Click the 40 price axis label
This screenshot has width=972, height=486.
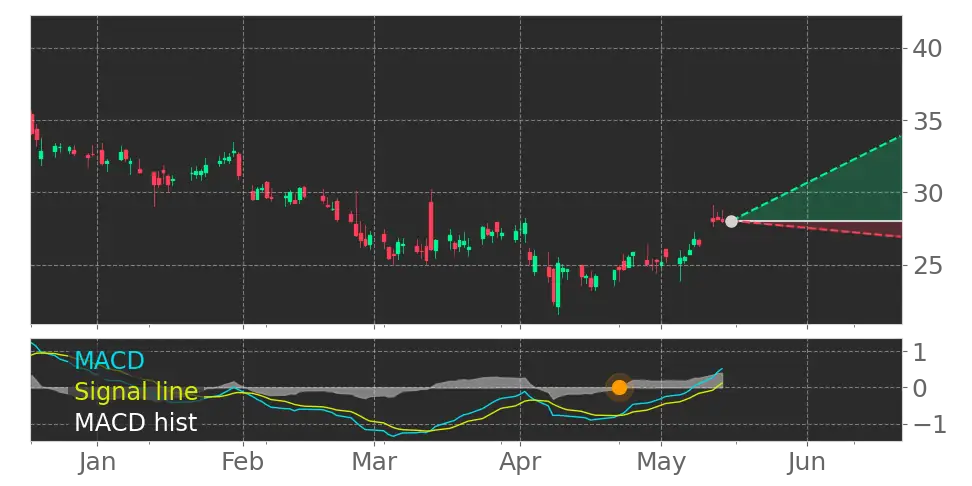(x=927, y=48)
